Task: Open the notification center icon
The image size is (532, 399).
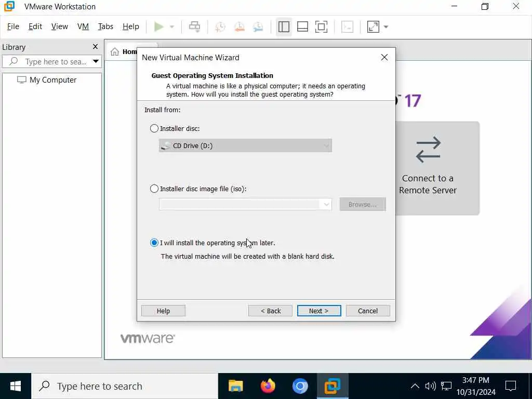Action: 511,386
